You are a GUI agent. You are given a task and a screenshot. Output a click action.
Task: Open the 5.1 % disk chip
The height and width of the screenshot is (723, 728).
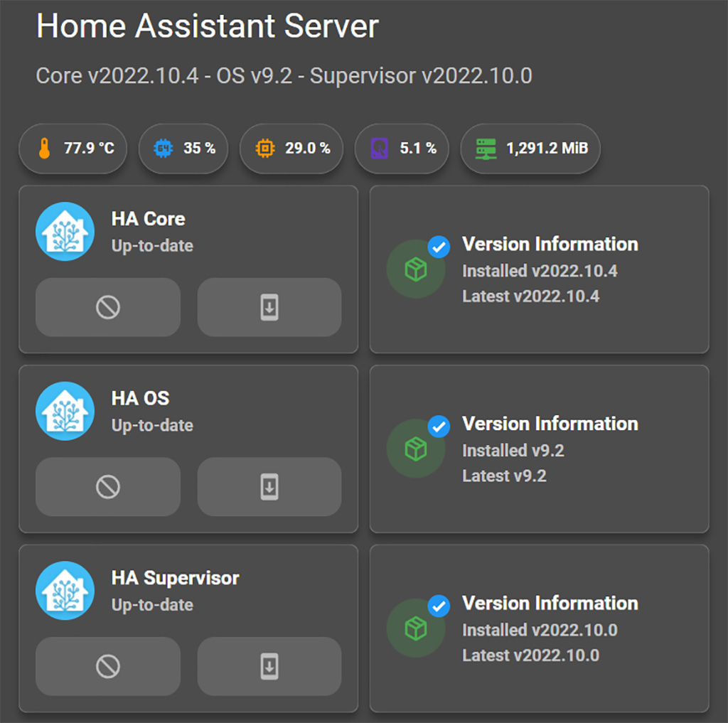[x=402, y=149]
